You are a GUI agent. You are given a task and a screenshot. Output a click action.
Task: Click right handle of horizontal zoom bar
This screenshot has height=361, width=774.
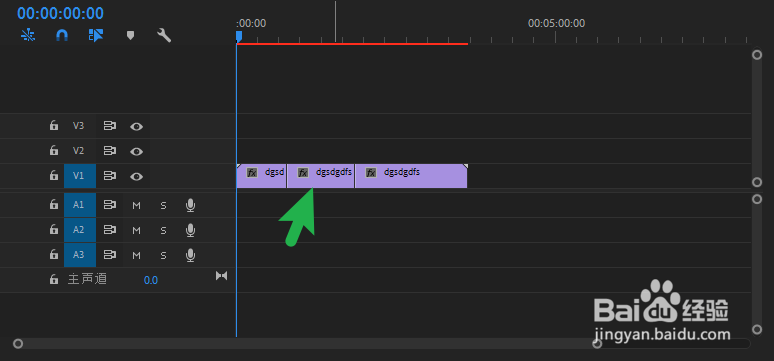[597, 343]
